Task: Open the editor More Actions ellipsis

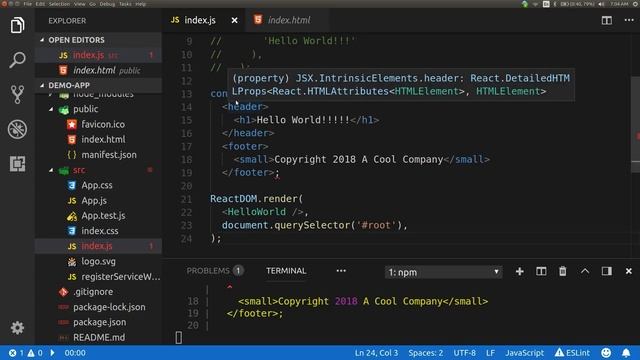Action: pyautogui.click(x=629, y=20)
